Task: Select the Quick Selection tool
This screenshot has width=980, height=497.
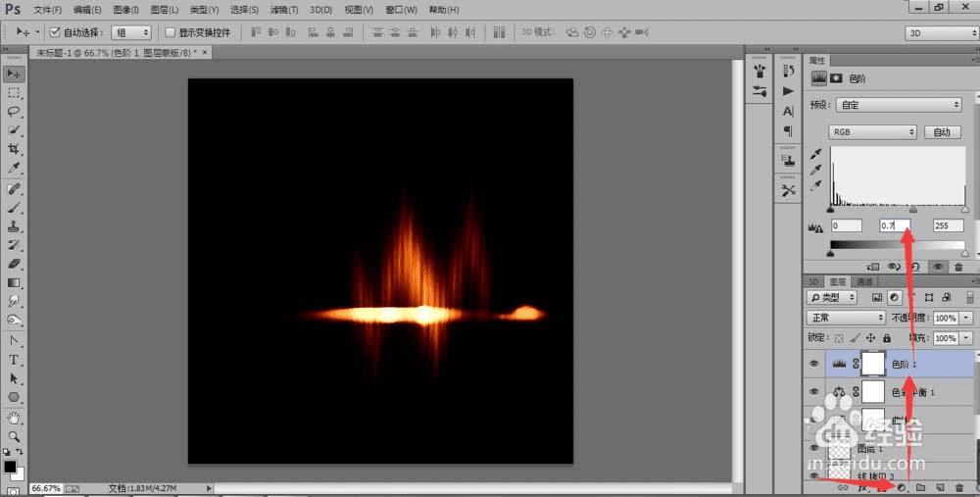Action: click(13, 130)
